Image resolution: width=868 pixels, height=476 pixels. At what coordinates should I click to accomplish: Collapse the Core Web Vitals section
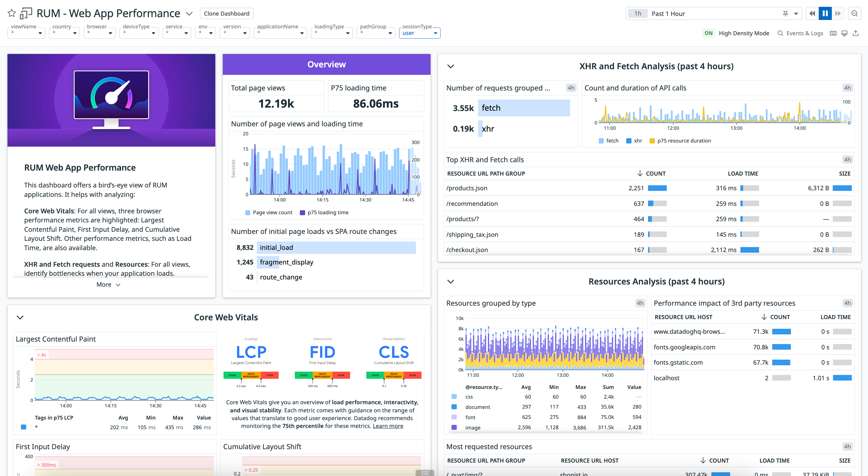[20, 317]
